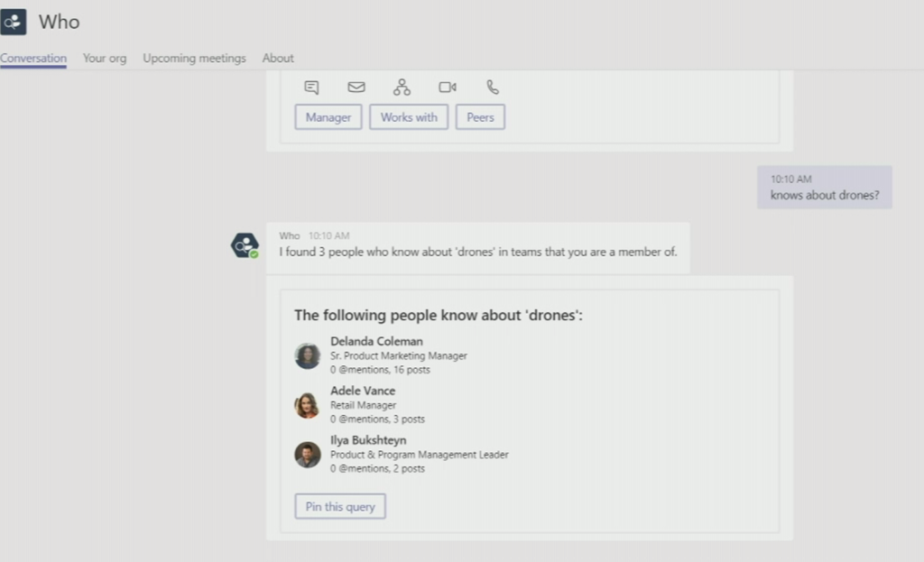924x562 pixels.
Task: Click Adele Vance's avatar photo
Action: pyautogui.click(x=308, y=405)
